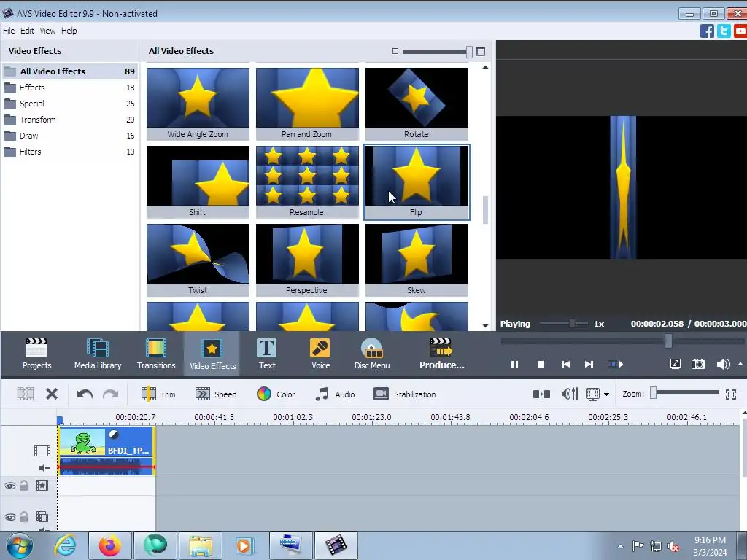The height and width of the screenshot is (560, 747).
Task: Jump to the previous frame
Action: [x=565, y=365]
